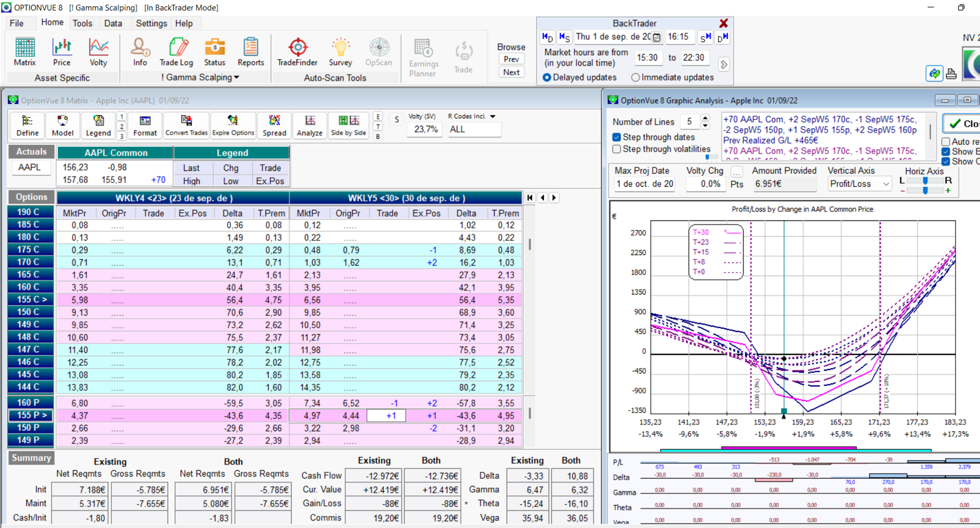
Task: Select Immediate updates radio button
Action: pos(635,78)
